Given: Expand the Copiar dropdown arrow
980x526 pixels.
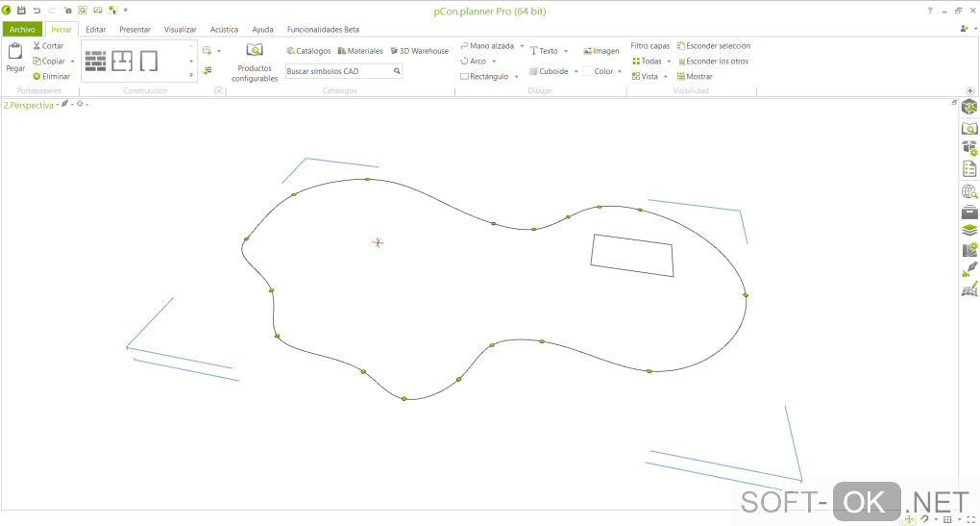Looking at the screenshot, I should point(72,62).
